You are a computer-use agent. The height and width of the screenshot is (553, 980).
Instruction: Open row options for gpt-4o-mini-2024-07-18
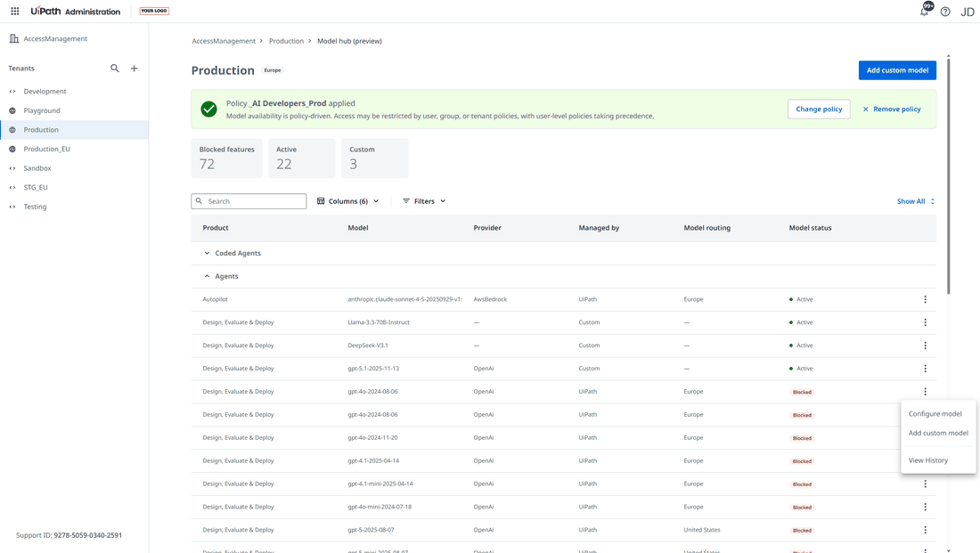(925, 507)
